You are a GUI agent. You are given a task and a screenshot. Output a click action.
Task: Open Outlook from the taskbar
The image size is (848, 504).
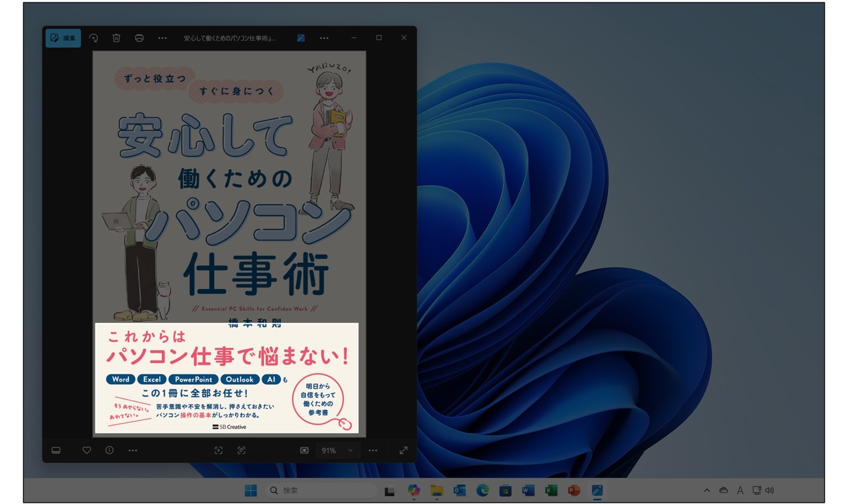[x=459, y=490]
